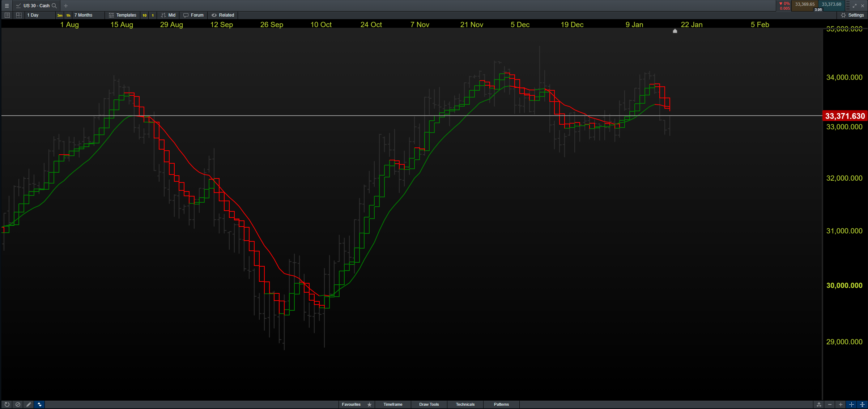The height and width of the screenshot is (409, 868).
Task: Open the 7 Months period dropdown
Action: (86, 15)
